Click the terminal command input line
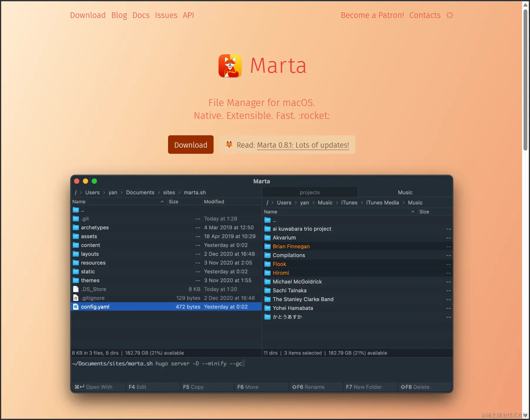The height and width of the screenshot is (420, 530). [261, 364]
